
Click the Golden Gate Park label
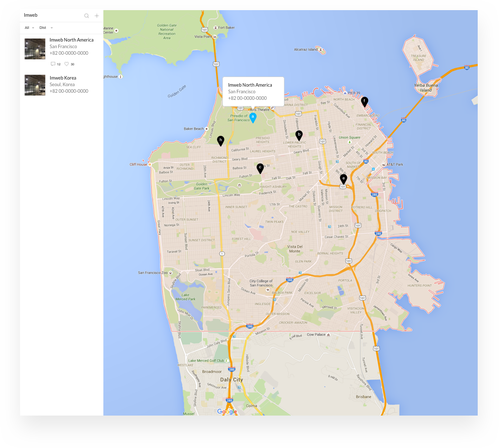pyautogui.click(x=201, y=186)
